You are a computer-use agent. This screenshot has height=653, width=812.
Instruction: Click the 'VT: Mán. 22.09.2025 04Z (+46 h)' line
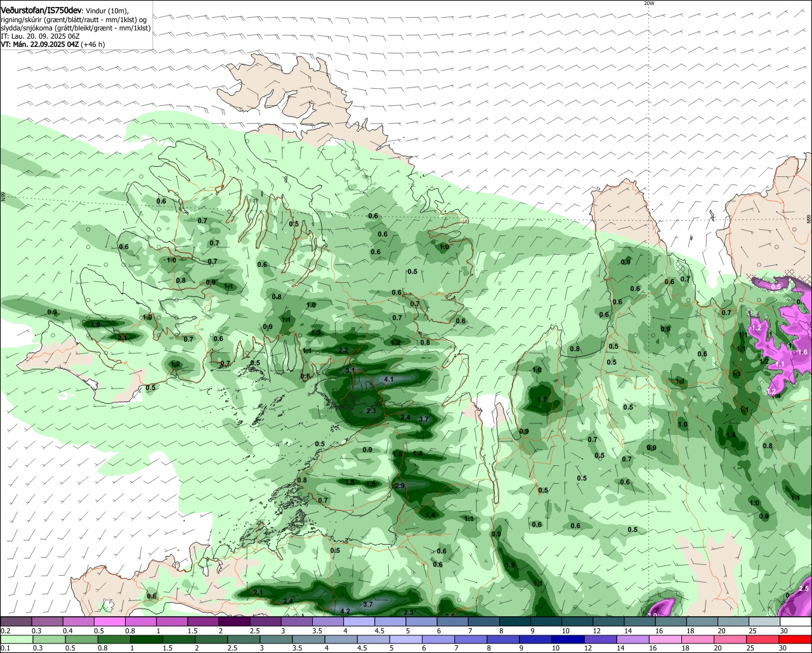point(53,44)
